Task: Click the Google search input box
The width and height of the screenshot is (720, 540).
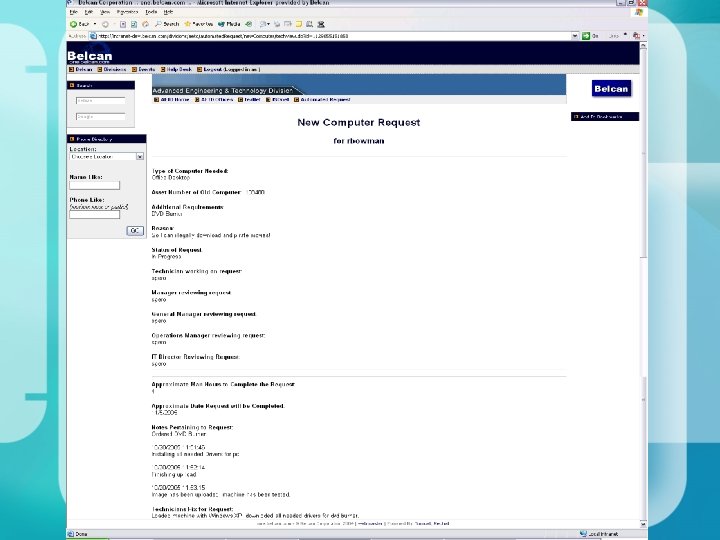Action: pyautogui.click(x=101, y=117)
